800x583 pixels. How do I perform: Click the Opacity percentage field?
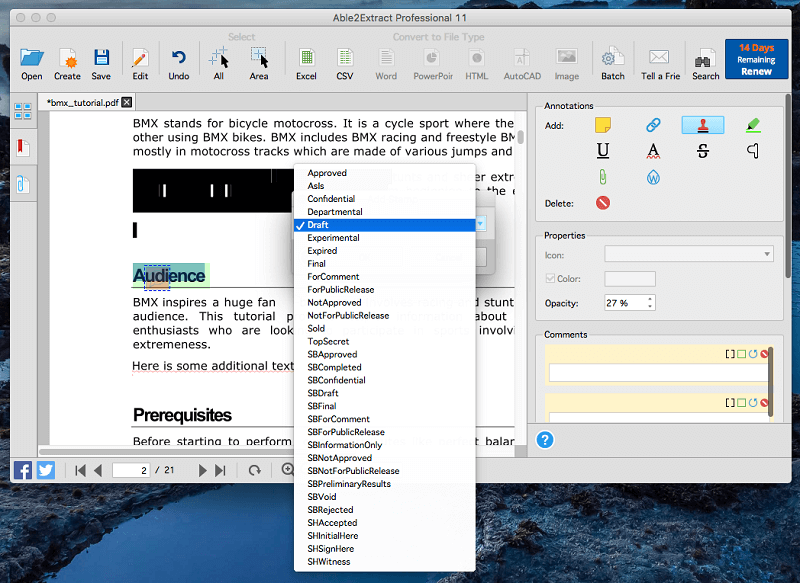pyautogui.click(x=626, y=303)
